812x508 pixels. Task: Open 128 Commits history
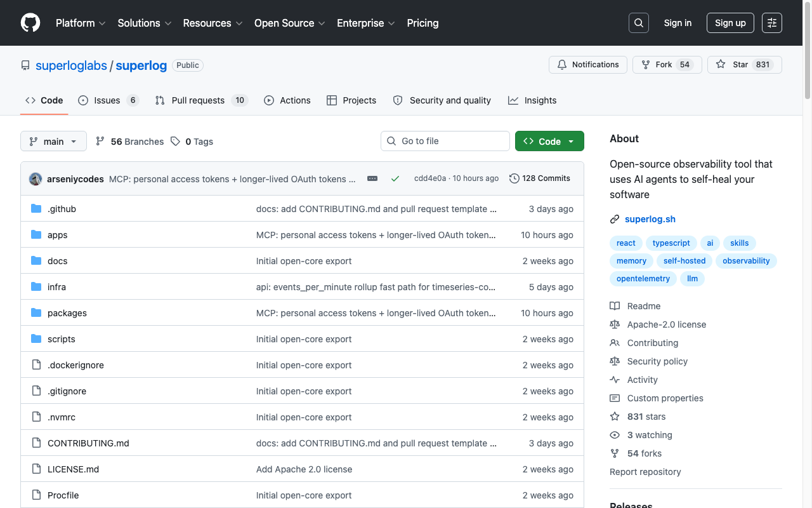tap(540, 178)
